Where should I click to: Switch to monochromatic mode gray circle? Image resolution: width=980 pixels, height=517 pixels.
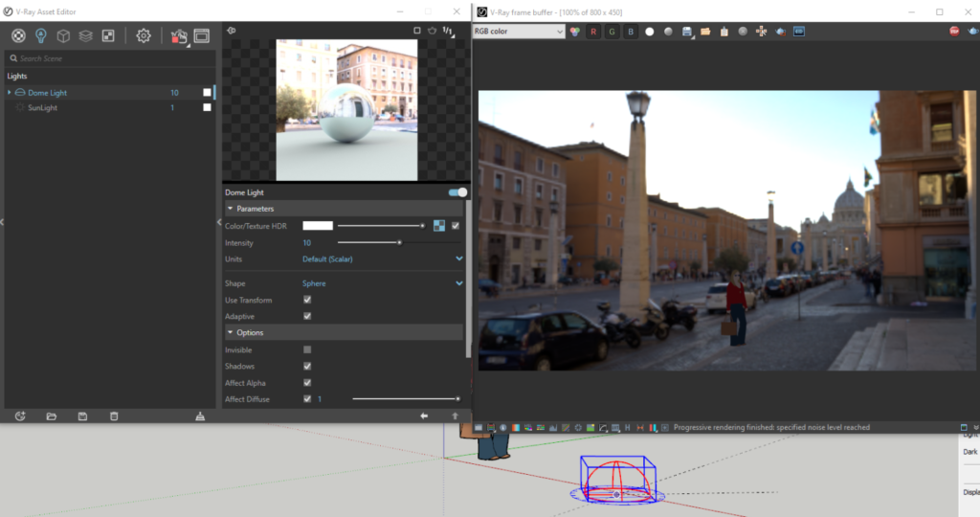pyautogui.click(x=668, y=32)
